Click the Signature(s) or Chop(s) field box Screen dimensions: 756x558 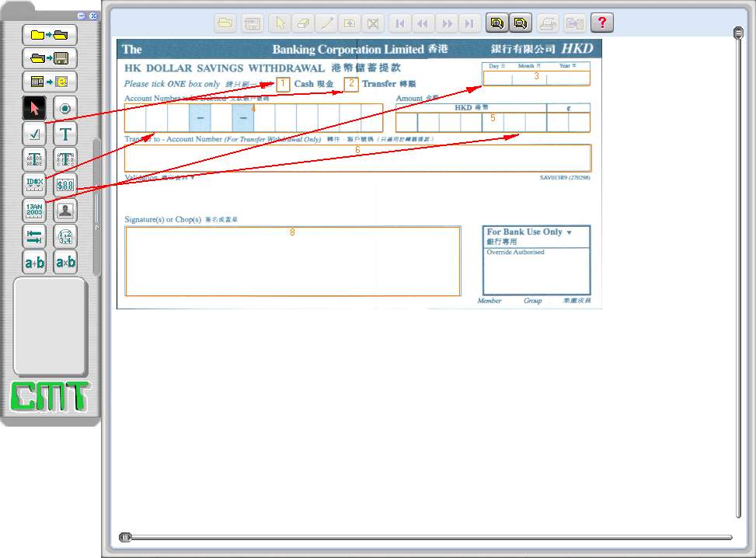pos(292,261)
